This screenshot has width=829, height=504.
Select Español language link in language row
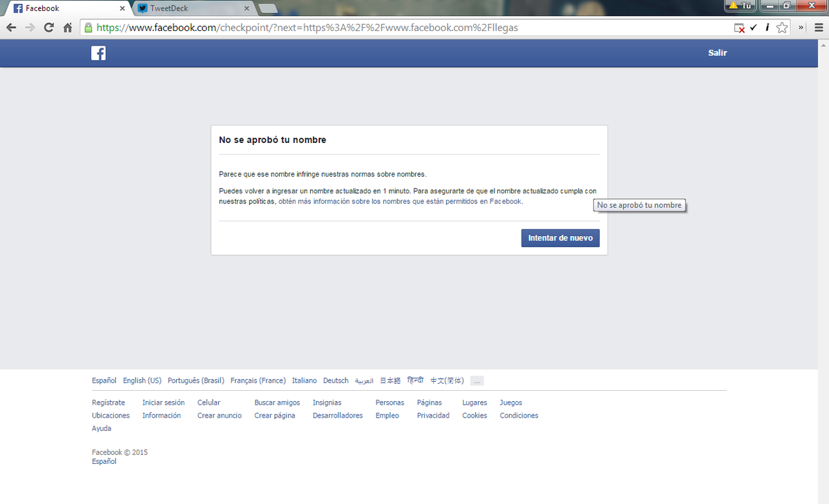coord(104,380)
